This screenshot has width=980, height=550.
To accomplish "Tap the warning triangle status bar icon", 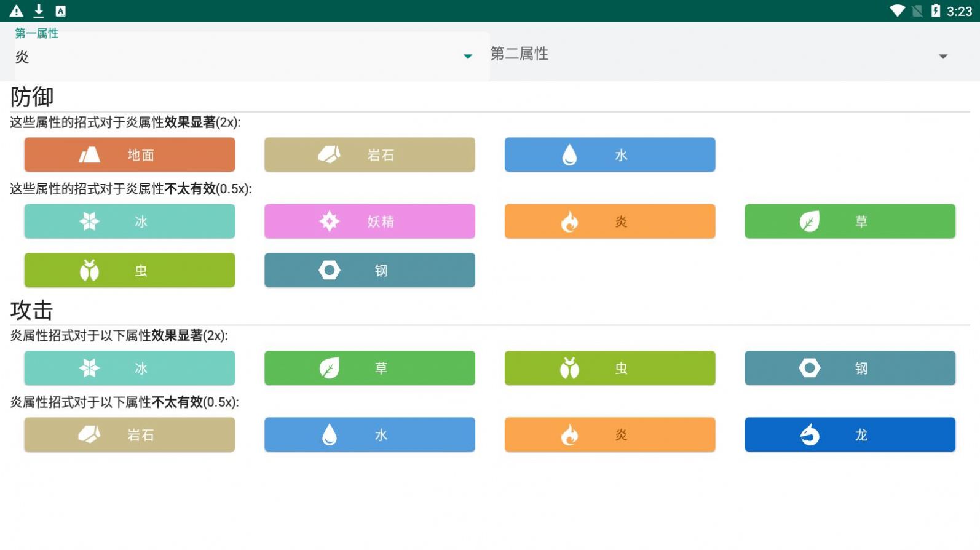I will coord(17,10).
